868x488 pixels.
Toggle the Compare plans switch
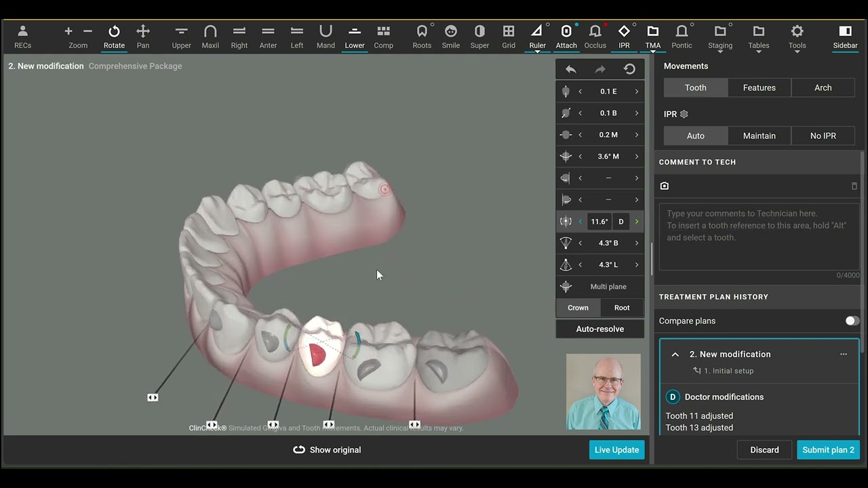point(852,321)
